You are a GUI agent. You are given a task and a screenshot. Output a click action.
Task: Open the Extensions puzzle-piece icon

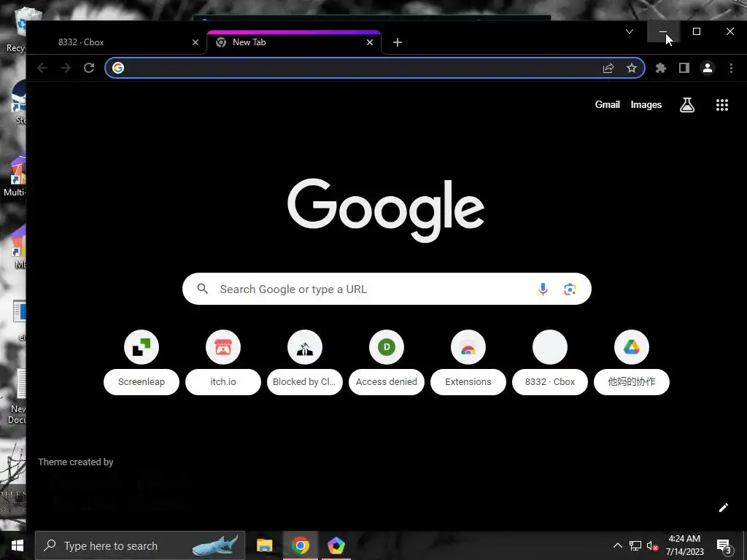[x=661, y=68]
